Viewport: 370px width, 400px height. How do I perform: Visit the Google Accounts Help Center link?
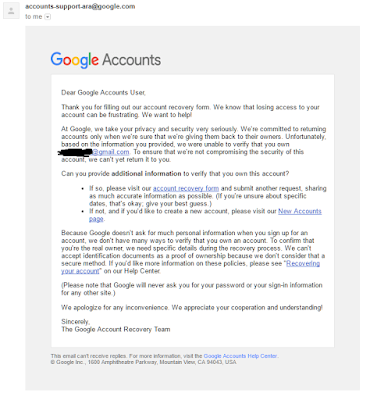240,356
